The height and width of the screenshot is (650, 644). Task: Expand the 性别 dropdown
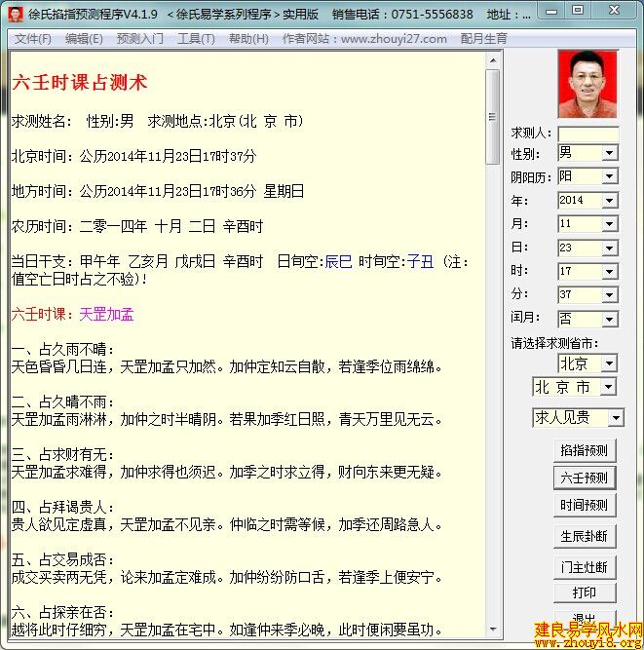click(609, 153)
